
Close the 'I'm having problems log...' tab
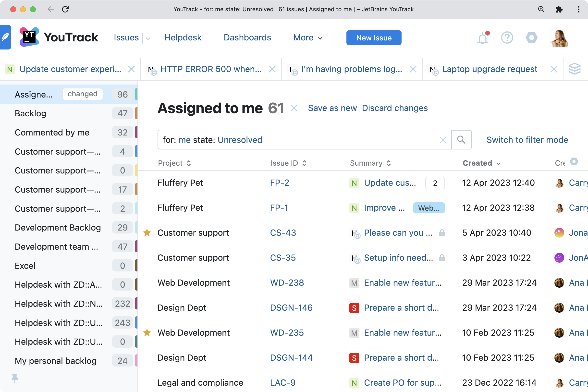pyautogui.click(x=413, y=69)
